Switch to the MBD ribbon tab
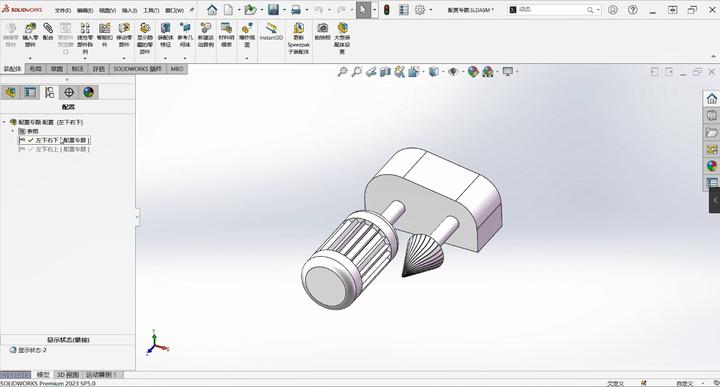The width and height of the screenshot is (720, 387). 177,69
